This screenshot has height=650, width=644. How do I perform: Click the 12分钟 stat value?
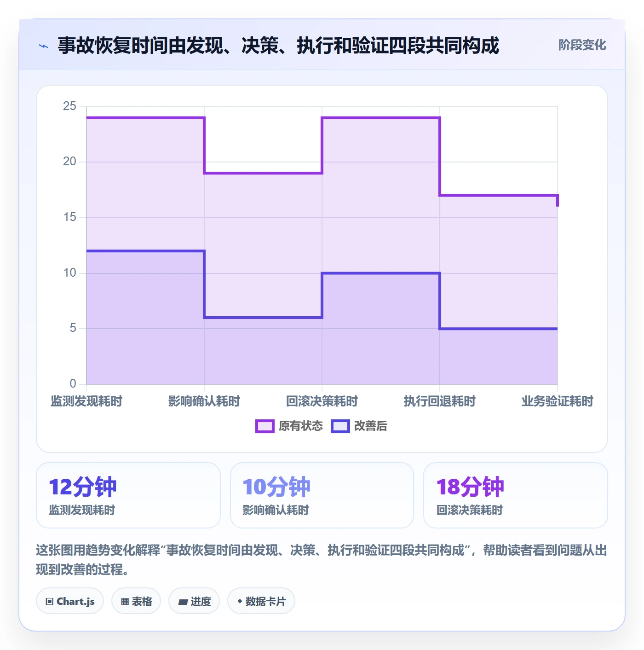83,487
